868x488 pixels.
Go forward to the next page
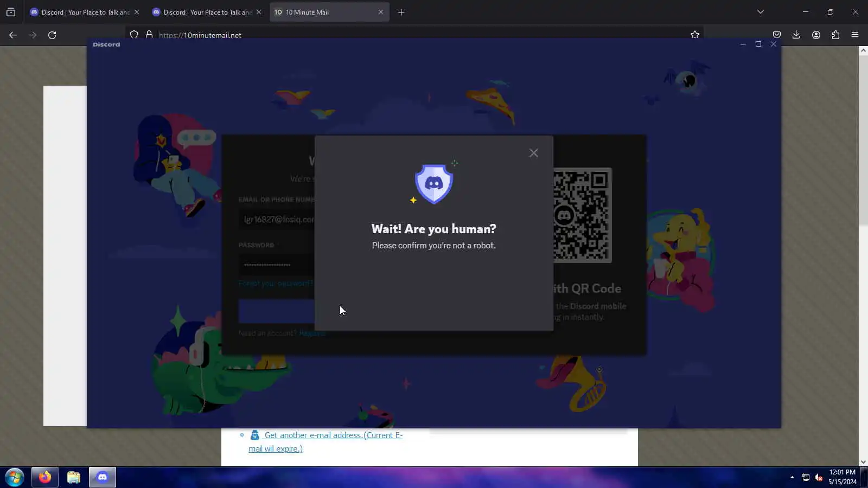pos(33,35)
